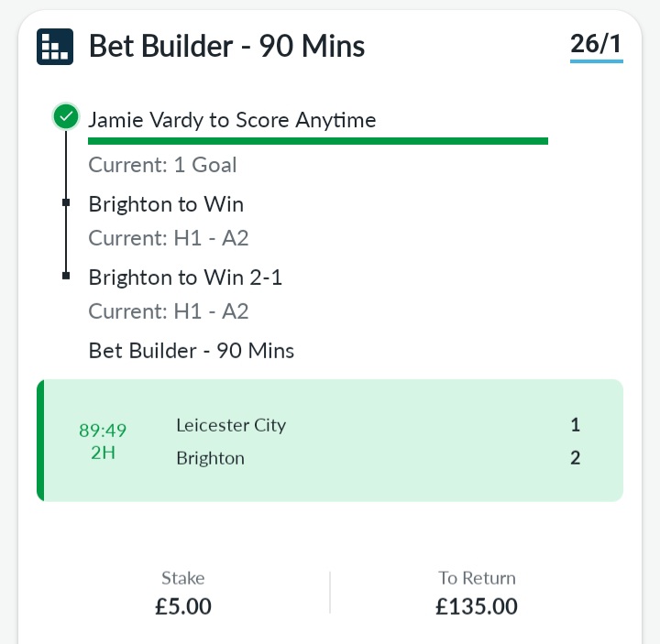Click the green checkmark beside Jamie Vardy

coord(66,116)
